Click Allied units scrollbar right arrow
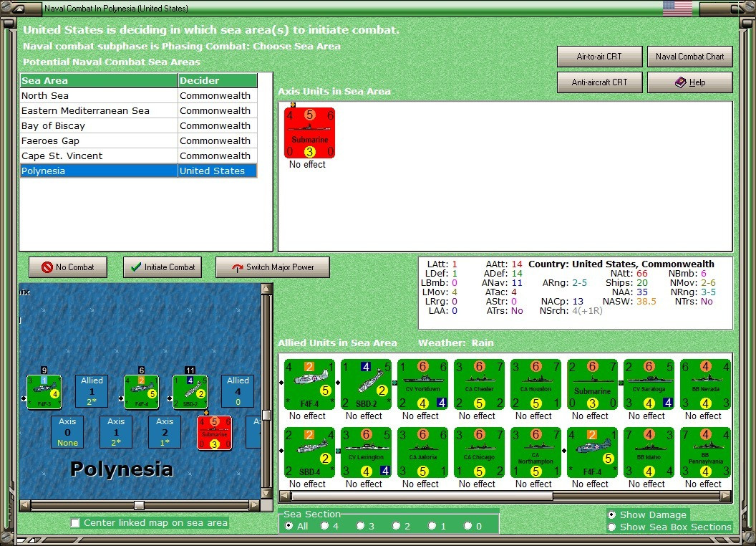Screen dimensions: 756x546 click(725, 496)
